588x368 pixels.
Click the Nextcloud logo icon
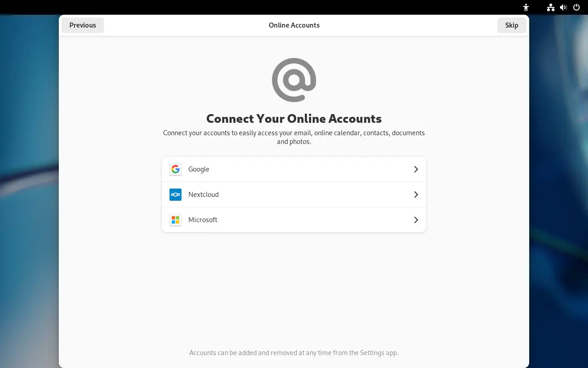pyautogui.click(x=175, y=195)
